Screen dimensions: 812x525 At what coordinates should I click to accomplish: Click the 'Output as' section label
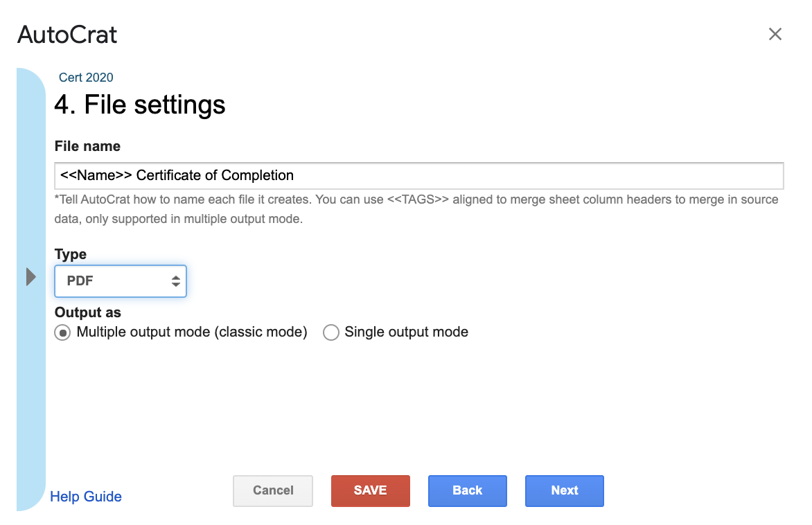(x=88, y=313)
